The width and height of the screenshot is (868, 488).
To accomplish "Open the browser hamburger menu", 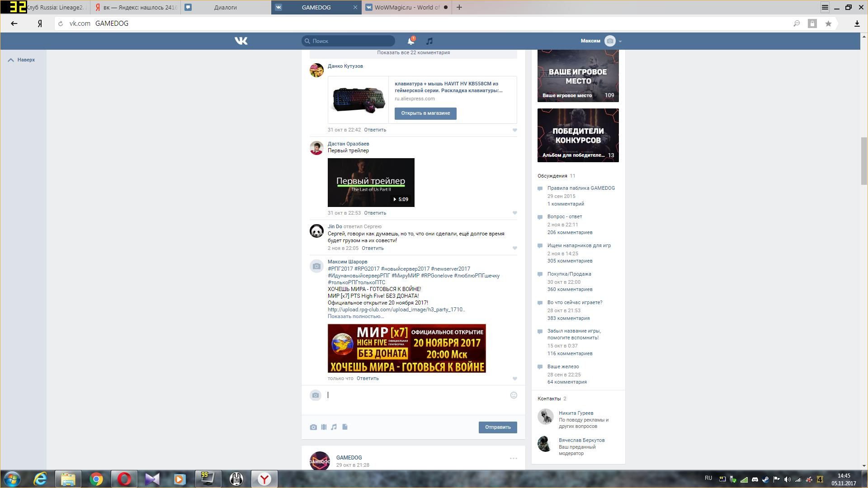I will (x=825, y=7).
